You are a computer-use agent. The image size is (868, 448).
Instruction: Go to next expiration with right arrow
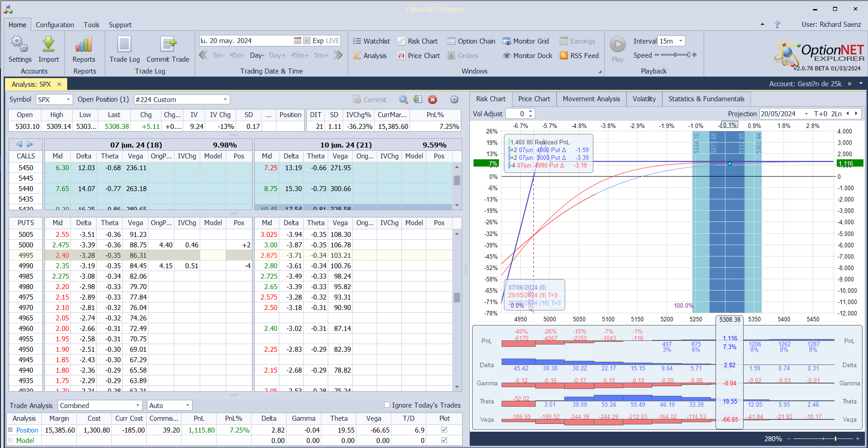click(30, 144)
